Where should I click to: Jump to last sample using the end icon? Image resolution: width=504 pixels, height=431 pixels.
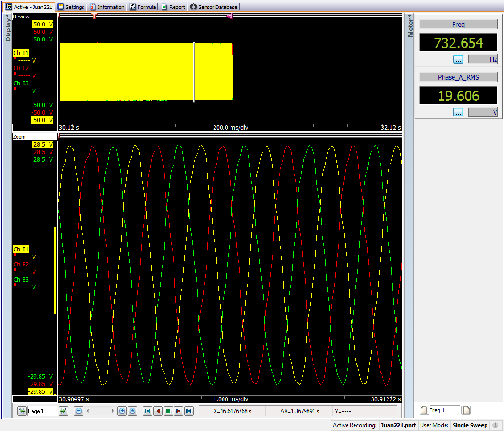188,411
